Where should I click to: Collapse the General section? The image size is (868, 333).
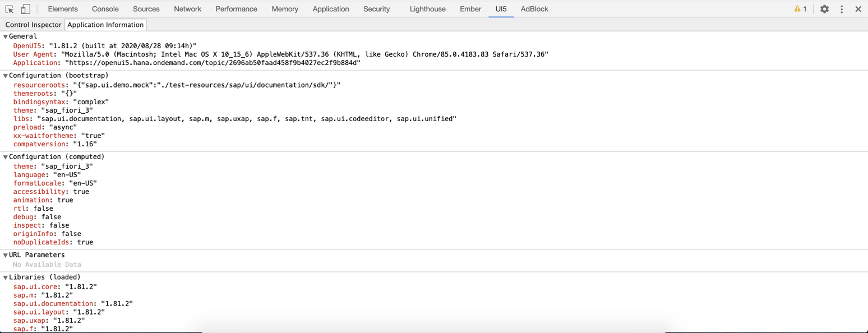point(5,36)
